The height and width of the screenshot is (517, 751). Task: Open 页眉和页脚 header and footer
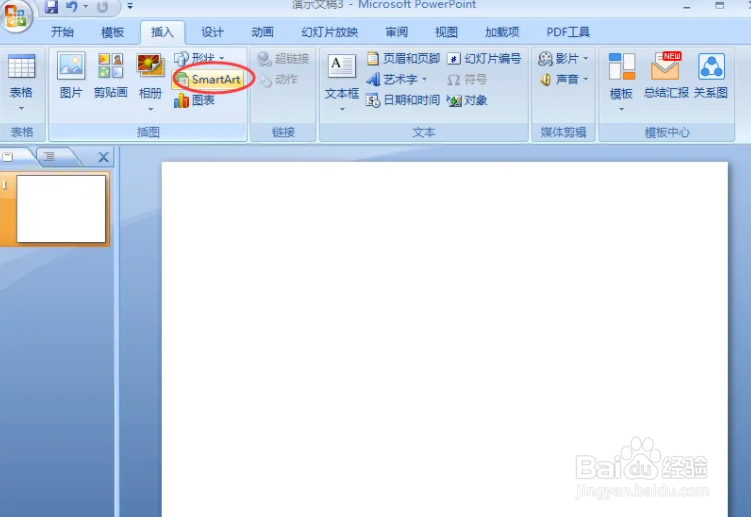click(x=403, y=58)
